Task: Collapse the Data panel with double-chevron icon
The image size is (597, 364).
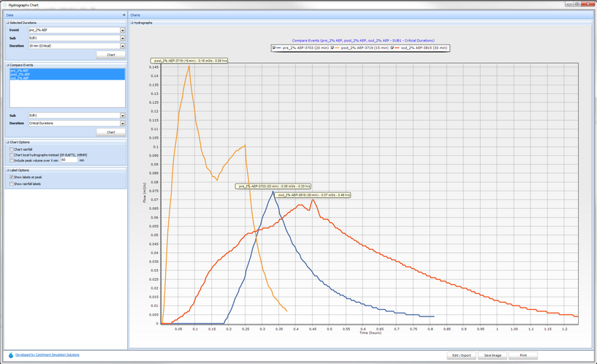Action: pyautogui.click(x=123, y=15)
